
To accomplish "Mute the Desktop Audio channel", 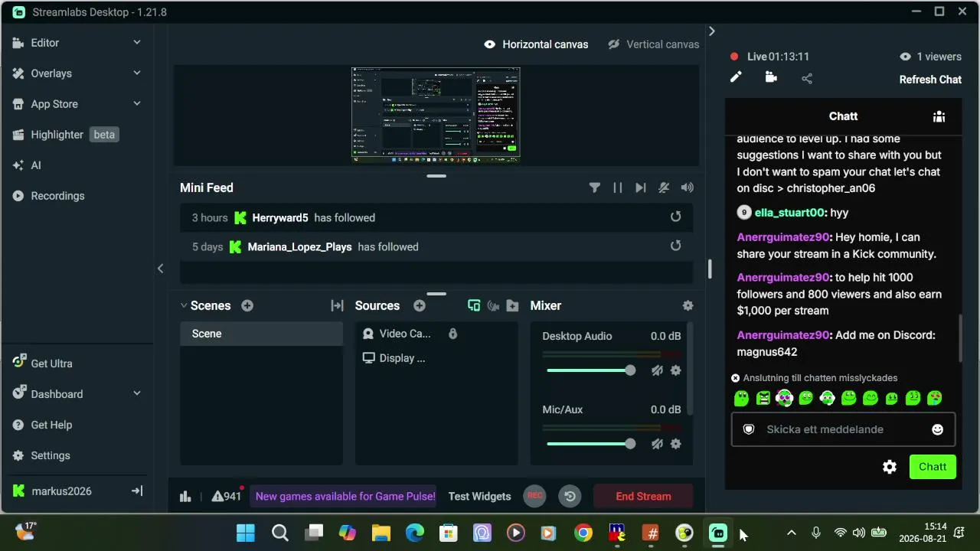I will point(657,370).
